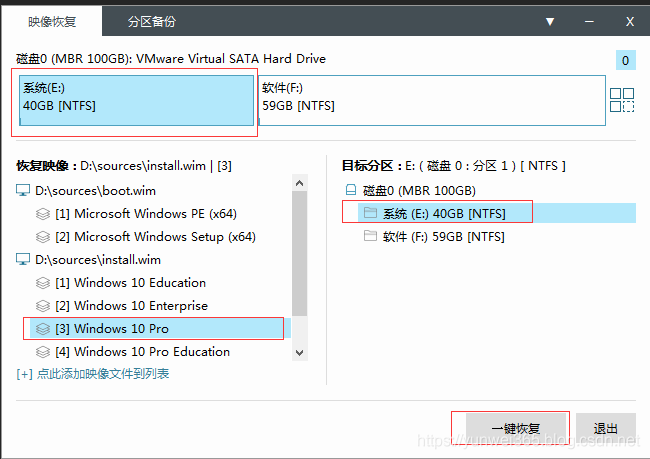Click the partition layout grid icon
Image resolution: width=650 pixels, height=459 pixels.
point(622,100)
